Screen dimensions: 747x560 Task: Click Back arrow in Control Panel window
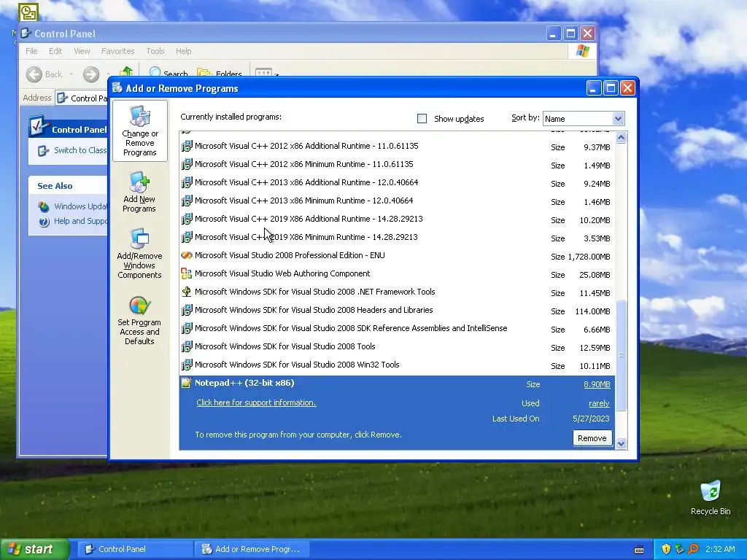[x=34, y=74]
